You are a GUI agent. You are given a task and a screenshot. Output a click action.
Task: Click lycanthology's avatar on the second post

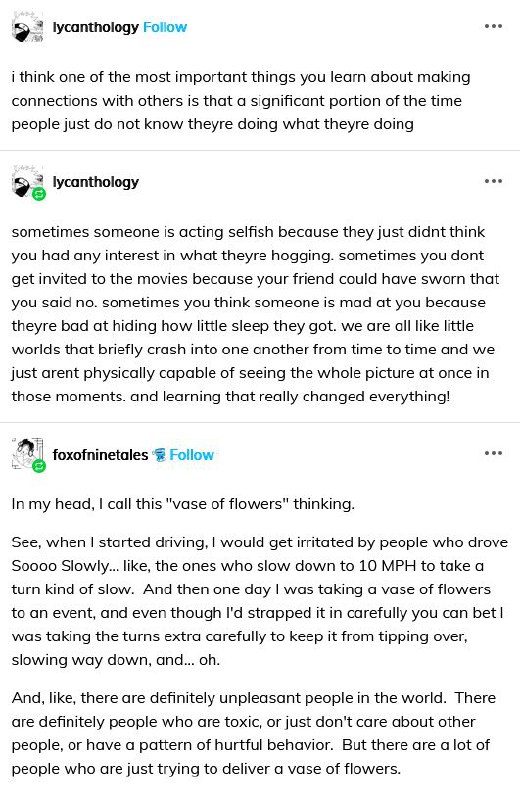pos(28,184)
